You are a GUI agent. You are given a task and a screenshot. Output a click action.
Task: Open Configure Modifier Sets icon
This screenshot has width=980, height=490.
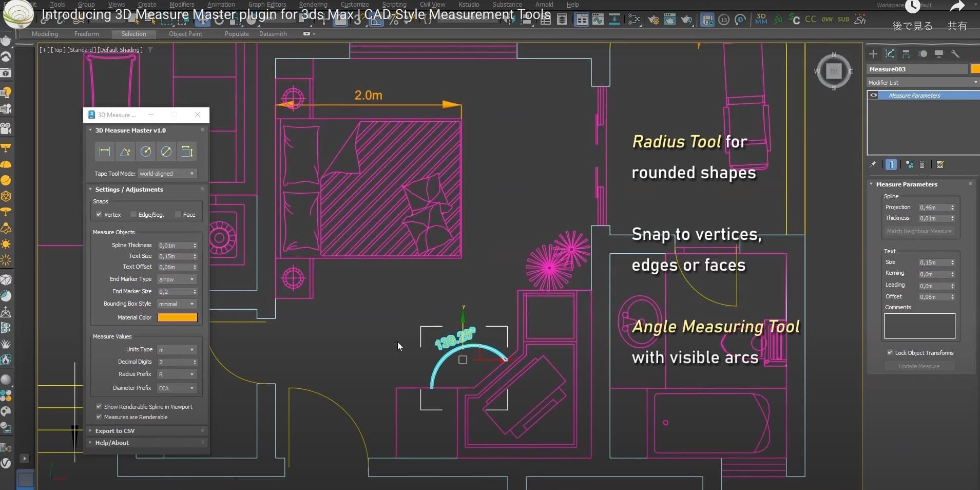(x=940, y=164)
